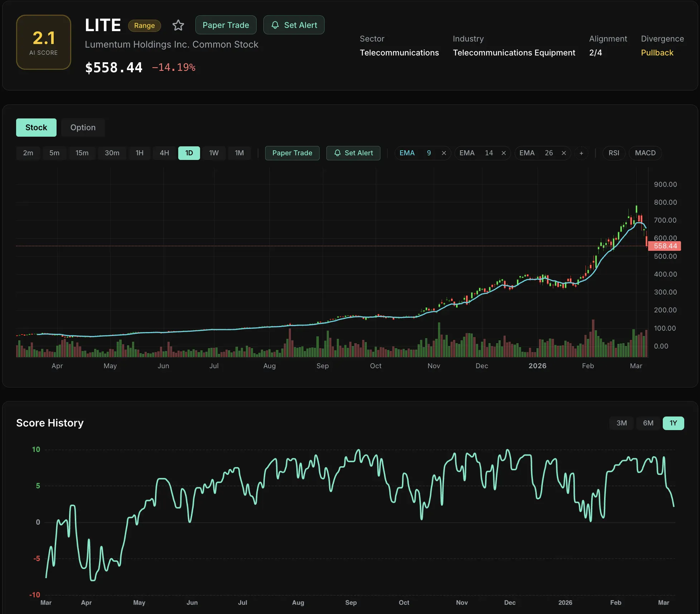Click the 2.1 AI Score badge
The image size is (700, 614).
tap(44, 42)
